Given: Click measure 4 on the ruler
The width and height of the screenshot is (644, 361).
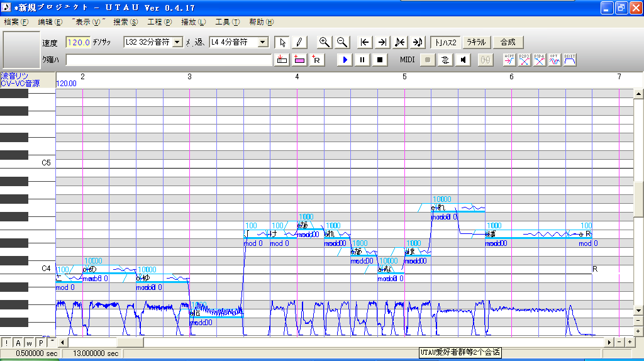Looking at the screenshot, I should click(x=297, y=77).
